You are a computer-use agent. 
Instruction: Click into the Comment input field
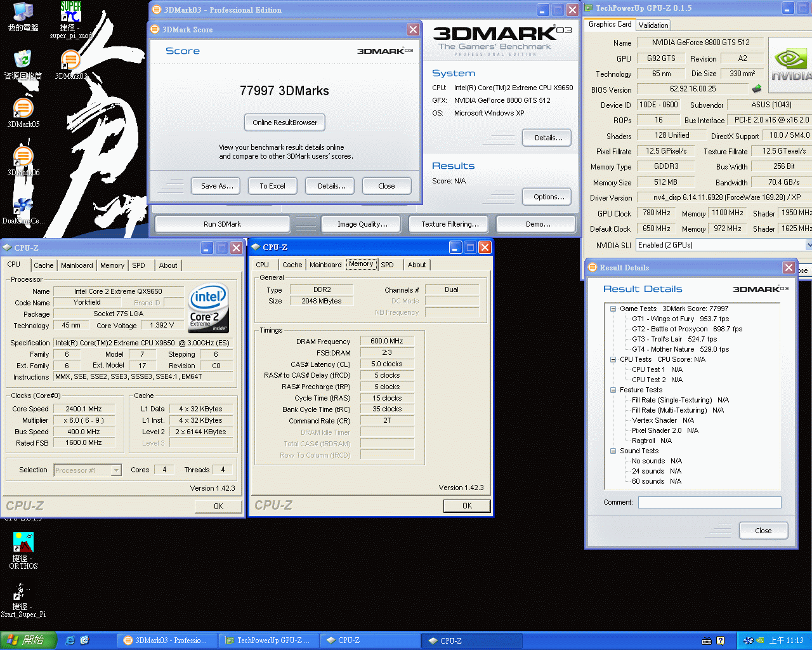point(709,502)
